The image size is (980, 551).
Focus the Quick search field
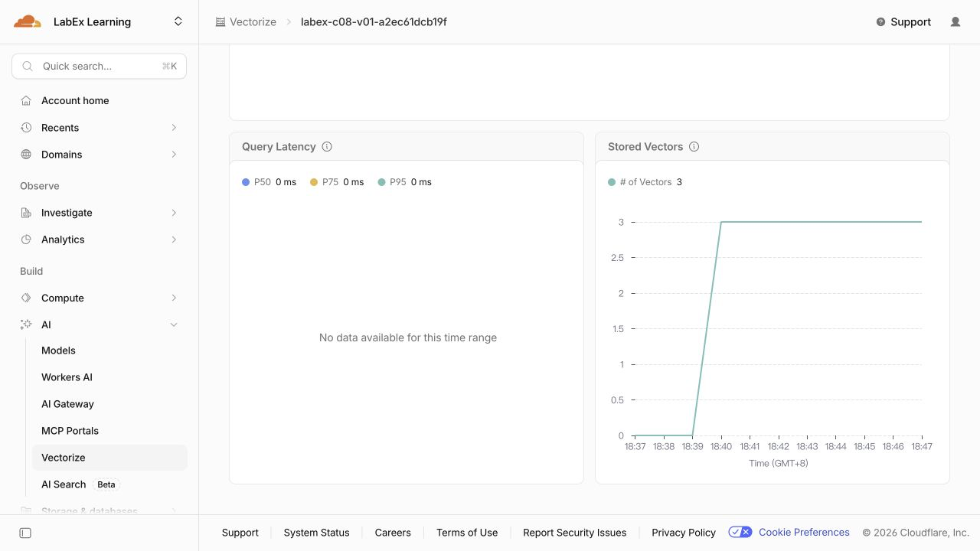pyautogui.click(x=99, y=67)
